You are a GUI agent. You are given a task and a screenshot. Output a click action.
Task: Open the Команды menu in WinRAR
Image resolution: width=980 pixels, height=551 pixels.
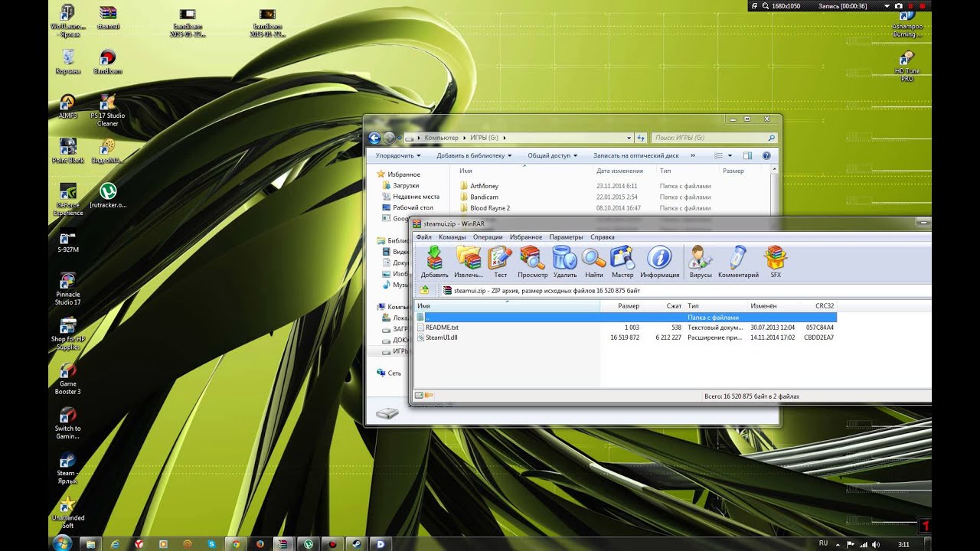[452, 237]
